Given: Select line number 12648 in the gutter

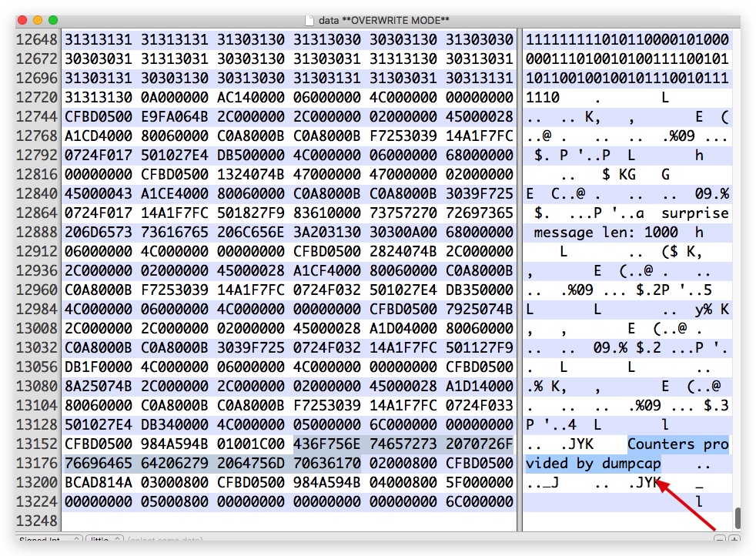Looking at the screenshot, I should (37, 39).
